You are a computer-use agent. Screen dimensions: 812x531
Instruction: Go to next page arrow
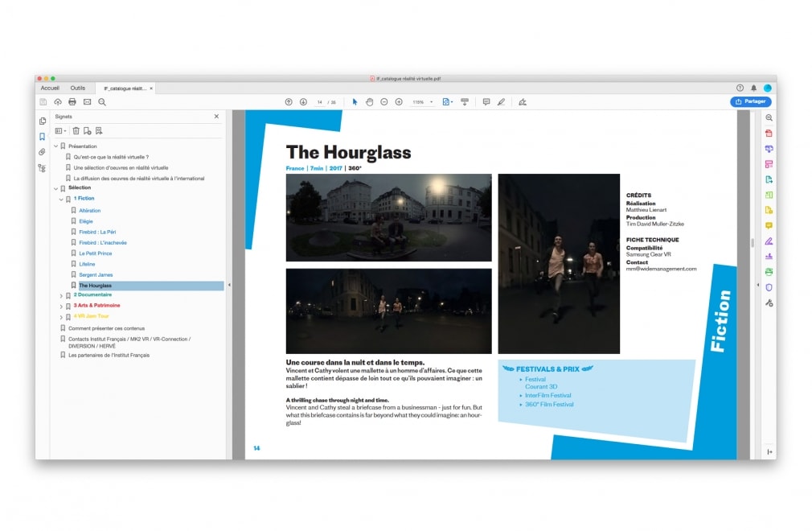303,102
